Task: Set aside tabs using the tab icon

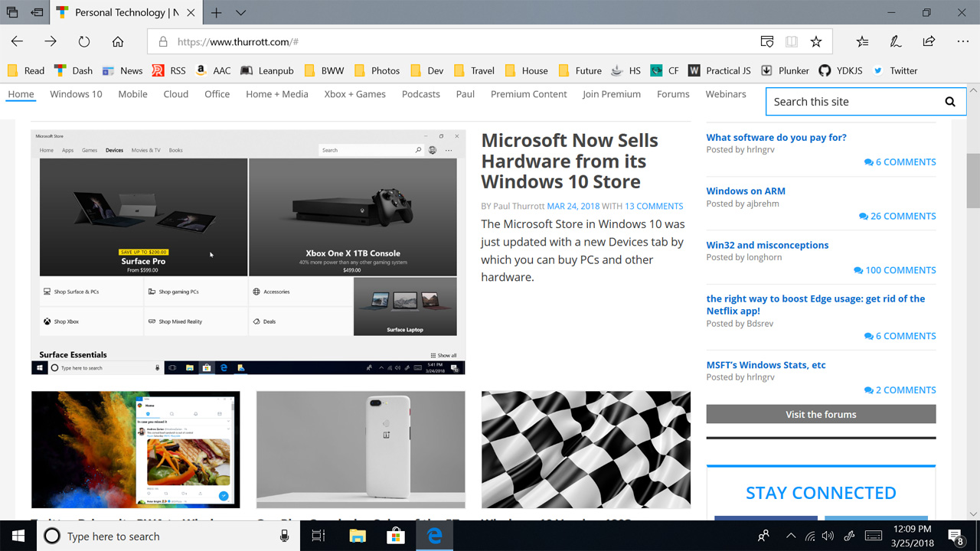Action: pos(37,12)
